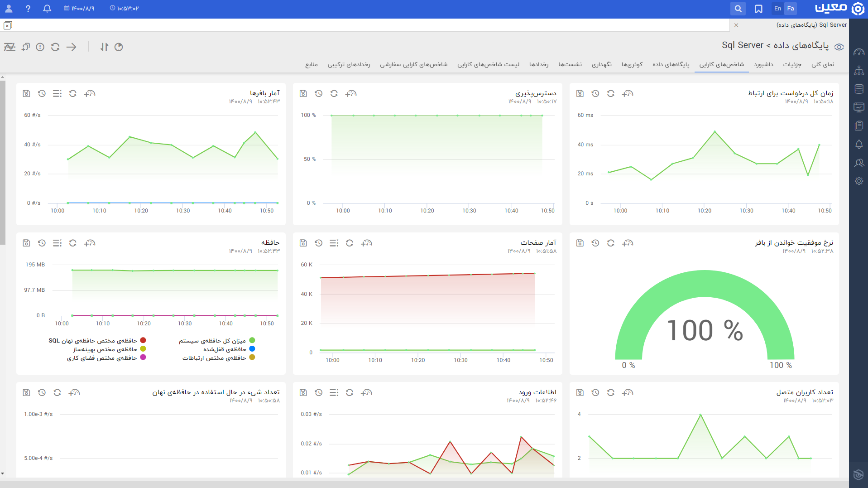Click the line chart toolbar icon
The image size is (868, 488).
coord(10,47)
